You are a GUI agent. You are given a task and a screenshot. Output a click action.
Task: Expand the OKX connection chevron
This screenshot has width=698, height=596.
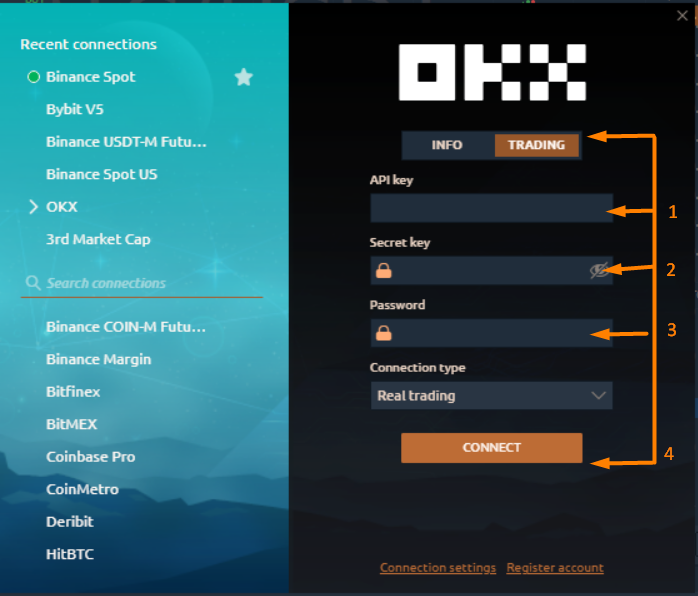pos(33,207)
